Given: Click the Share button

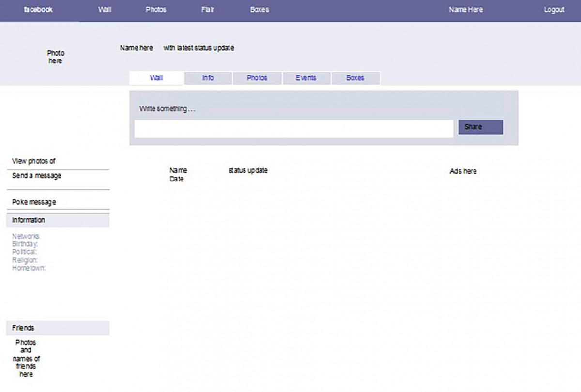Looking at the screenshot, I should 480,127.
